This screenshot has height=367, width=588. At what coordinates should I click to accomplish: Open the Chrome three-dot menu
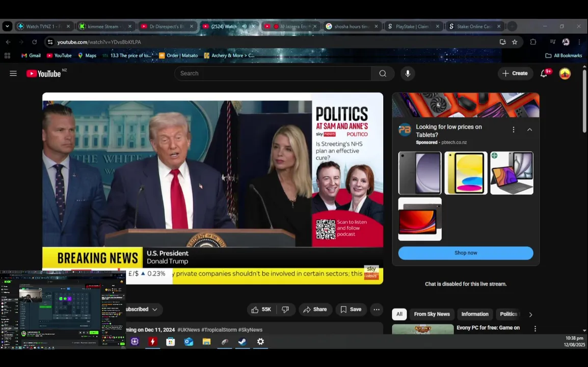579,42
